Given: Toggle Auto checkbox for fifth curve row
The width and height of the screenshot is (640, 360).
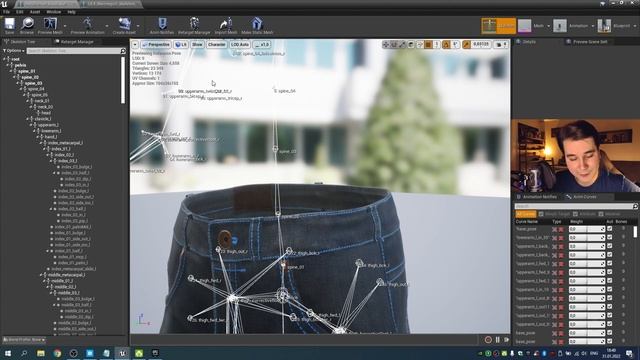Looking at the screenshot, I should (x=609, y=263).
